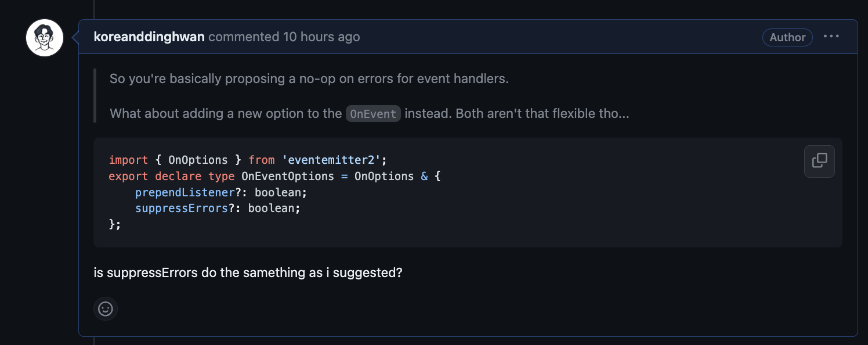Click the quoted 'So you're basically proposing' line
This screenshot has width=868, height=345.
point(309,78)
